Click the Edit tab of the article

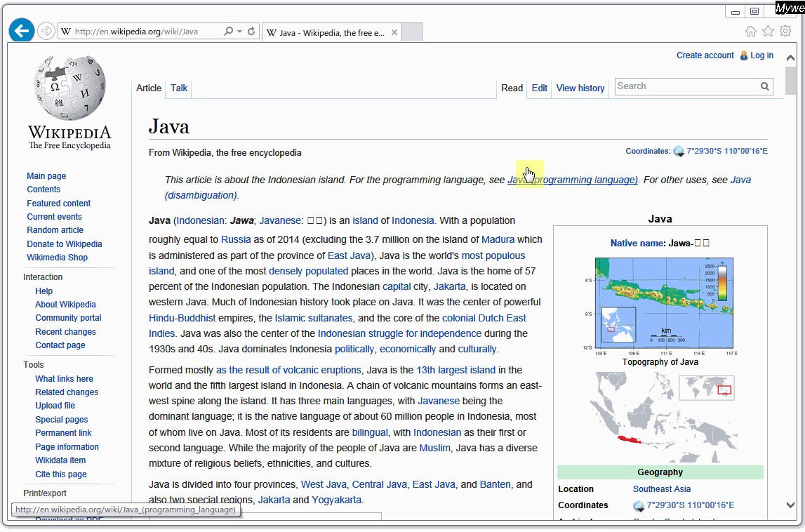pos(539,88)
